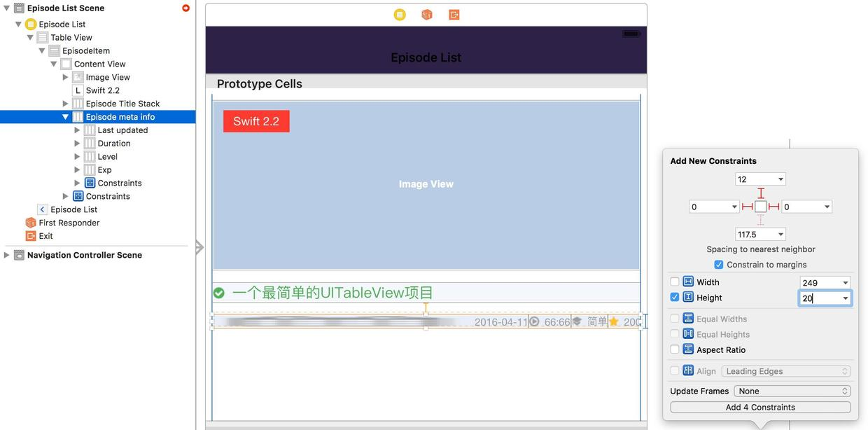Select the Image View on canvas
868x430 pixels.
[426, 185]
